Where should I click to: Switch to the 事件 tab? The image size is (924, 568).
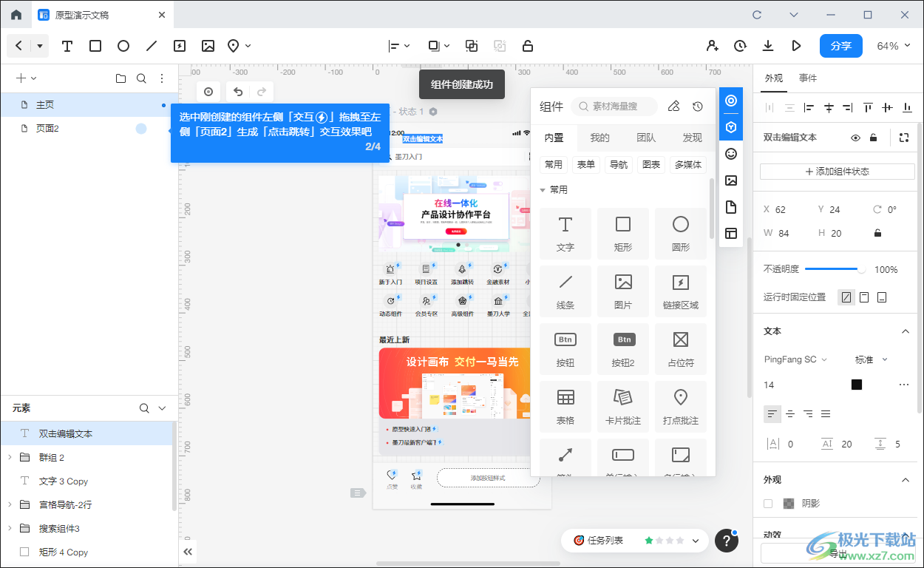[x=808, y=78]
